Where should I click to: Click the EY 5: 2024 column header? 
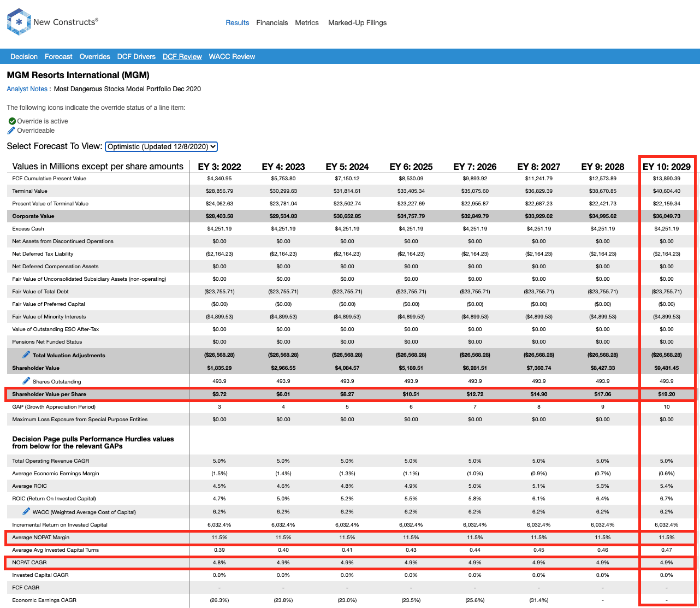[x=347, y=167]
